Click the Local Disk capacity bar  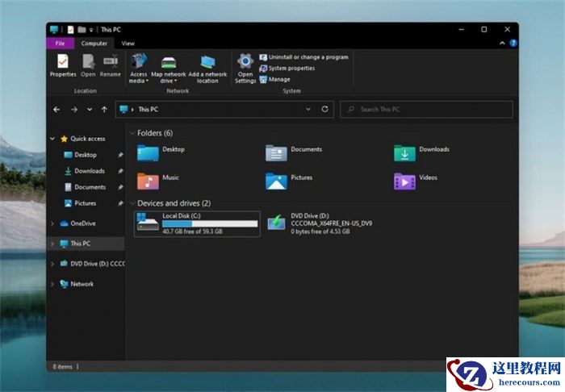[210, 224]
